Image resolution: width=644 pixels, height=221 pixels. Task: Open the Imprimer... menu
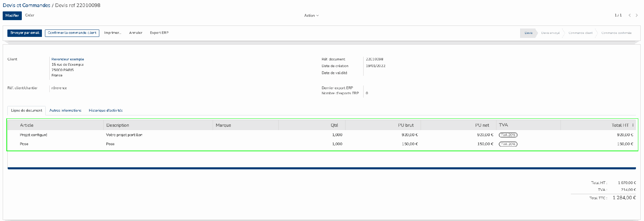113,33
